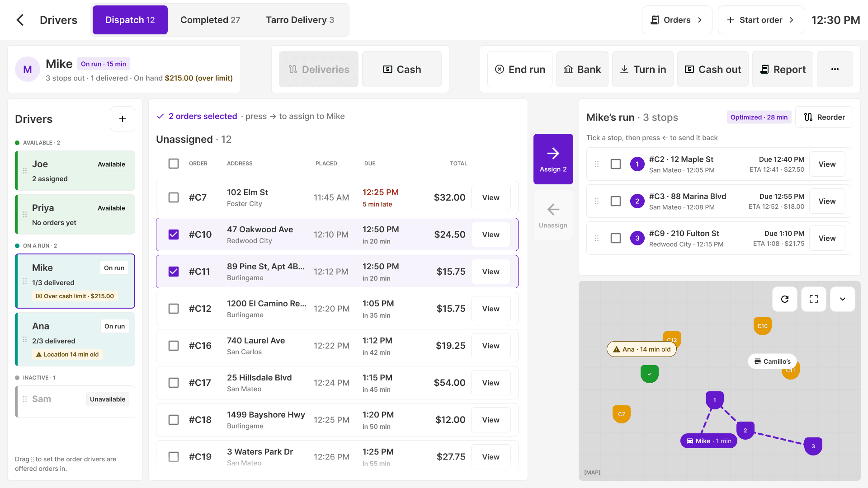This screenshot has width=868, height=488.
Task: Switch to the Dispatch tab
Action: pos(130,20)
